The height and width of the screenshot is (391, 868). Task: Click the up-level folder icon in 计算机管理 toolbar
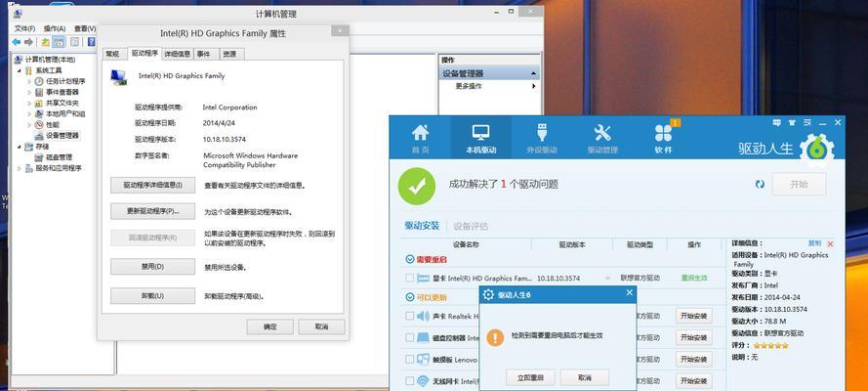(45, 42)
